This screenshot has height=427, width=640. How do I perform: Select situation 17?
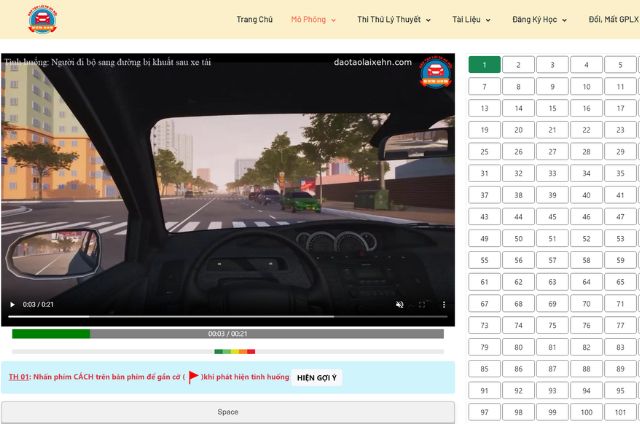click(620, 108)
